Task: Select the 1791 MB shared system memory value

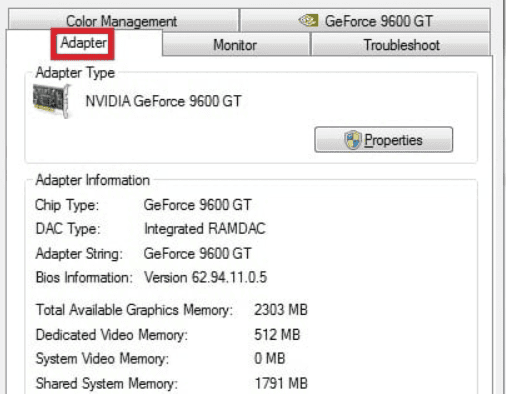Action: point(281,383)
